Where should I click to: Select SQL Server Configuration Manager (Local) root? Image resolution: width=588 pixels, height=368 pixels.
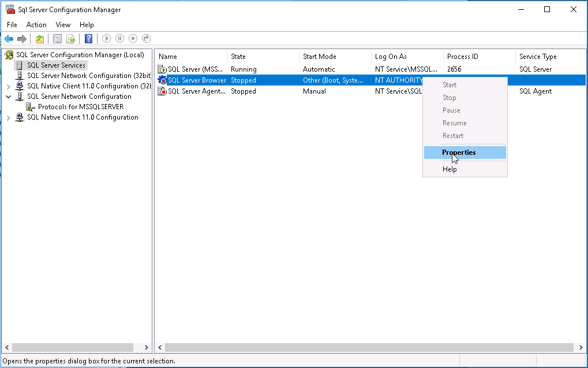(80, 55)
